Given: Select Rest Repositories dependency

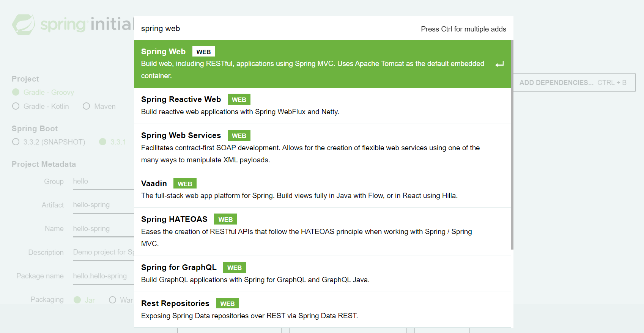Looking at the screenshot, I should pos(322,309).
